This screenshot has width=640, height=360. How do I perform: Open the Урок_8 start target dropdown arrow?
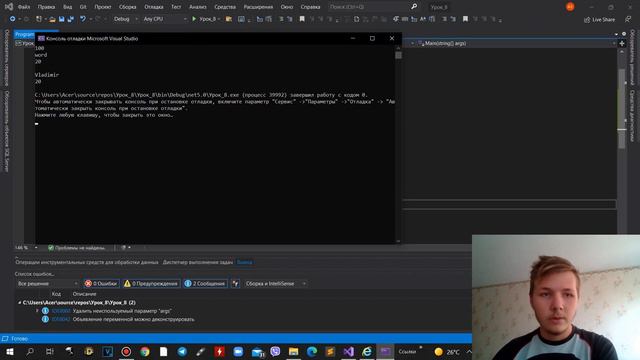click(x=219, y=19)
